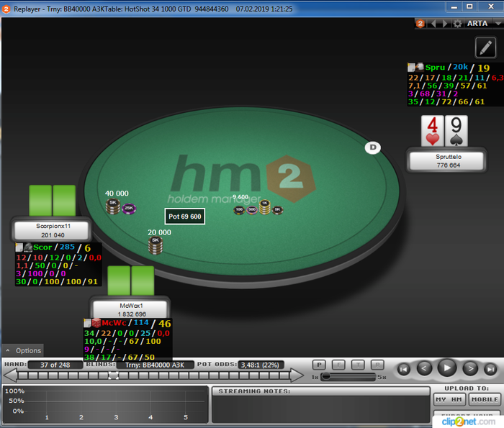
Task: Expand the Options panel
Action: pos(24,350)
